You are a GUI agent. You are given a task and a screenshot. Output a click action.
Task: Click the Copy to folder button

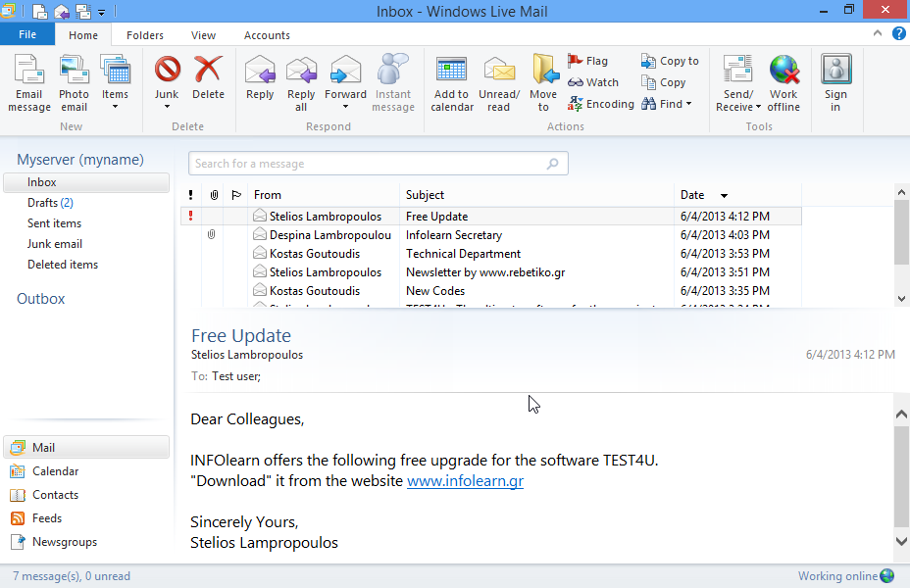coord(670,61)
